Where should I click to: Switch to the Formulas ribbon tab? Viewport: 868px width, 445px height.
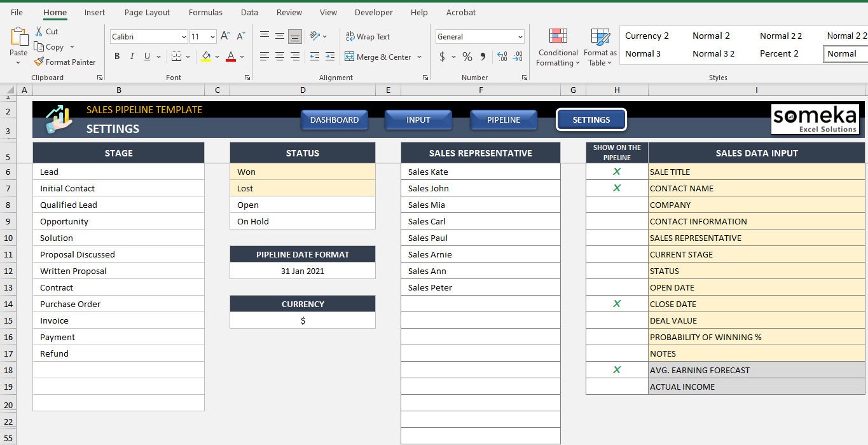click(x=205, y=12)
